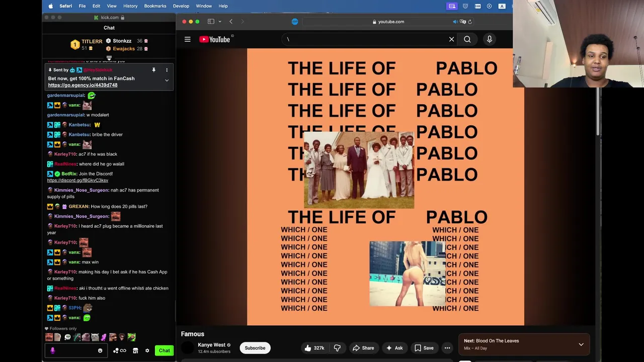Image resolution: width=644 pixels, height=362 pixels.
Task: Reload the youtube.com page
Action: [470, 22]
